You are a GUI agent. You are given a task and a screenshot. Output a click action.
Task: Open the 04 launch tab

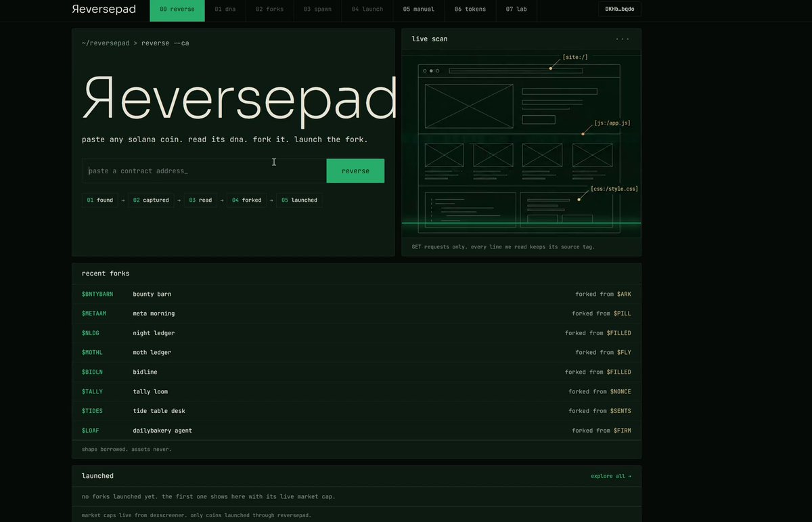coord(367,9)
